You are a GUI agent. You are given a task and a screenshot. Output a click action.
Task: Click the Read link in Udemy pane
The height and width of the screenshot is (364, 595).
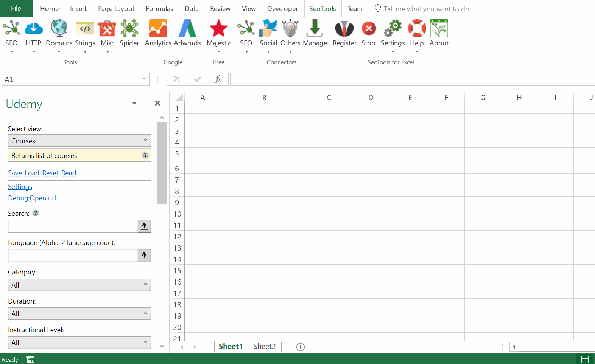pyautogui.click(x=69, y=173)
